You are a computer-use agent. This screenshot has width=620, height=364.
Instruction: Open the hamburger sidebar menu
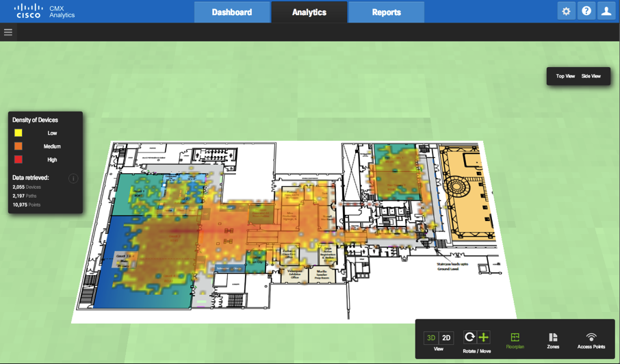pos(8,32)
